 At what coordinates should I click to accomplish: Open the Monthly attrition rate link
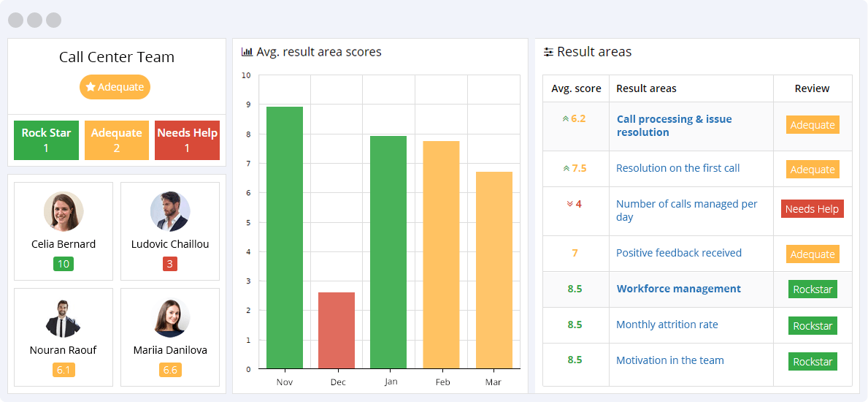[667, 325]
